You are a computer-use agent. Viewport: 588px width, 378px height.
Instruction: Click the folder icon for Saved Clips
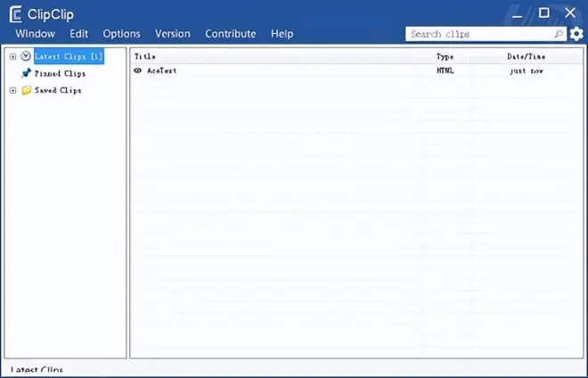pyautogui.click(x=26, y=90)
